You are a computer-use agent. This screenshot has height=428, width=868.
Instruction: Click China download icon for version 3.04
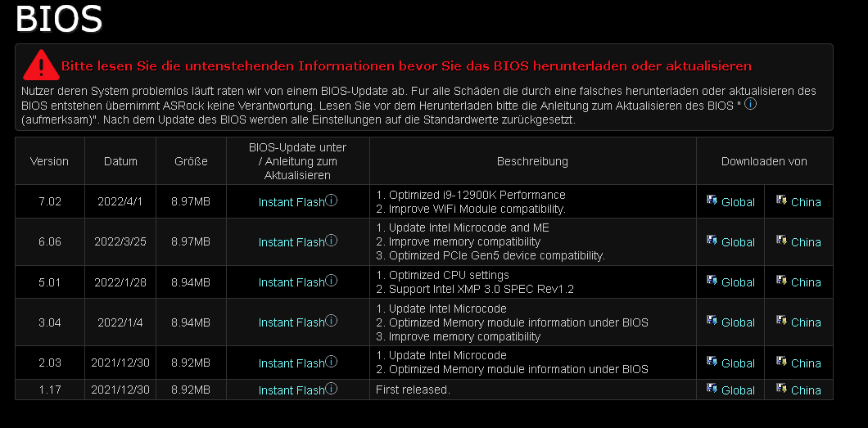pyautogui.click(x=782, y=321)
